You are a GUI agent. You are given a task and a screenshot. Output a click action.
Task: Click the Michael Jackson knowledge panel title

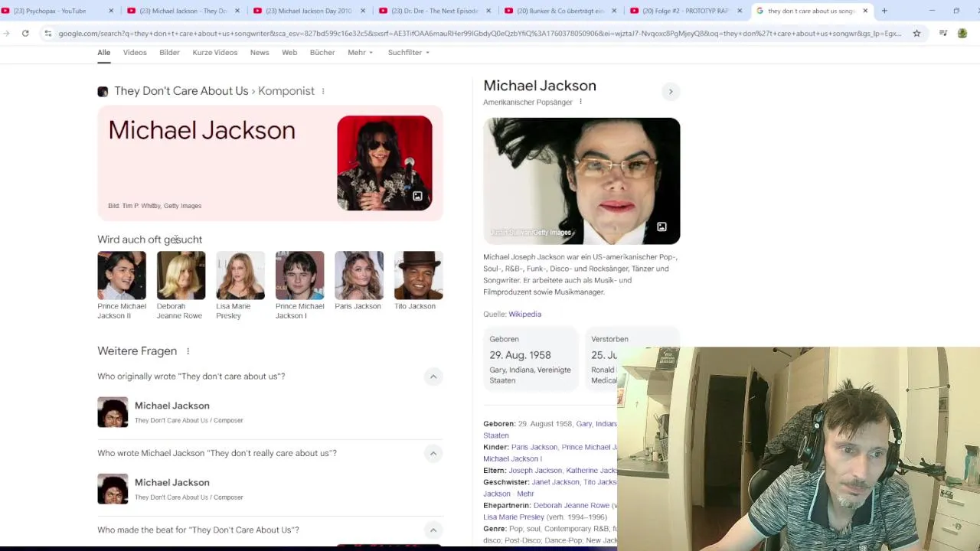pos(540,86)
